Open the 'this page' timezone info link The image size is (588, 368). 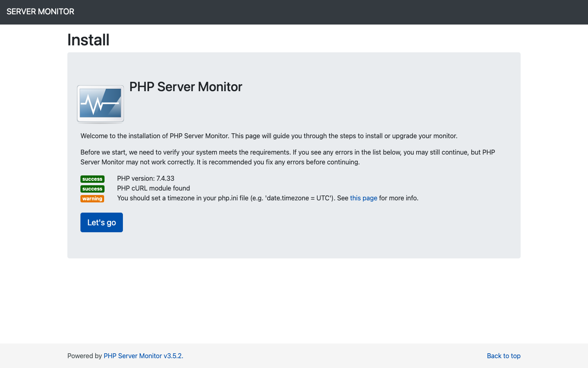(363, 198)
